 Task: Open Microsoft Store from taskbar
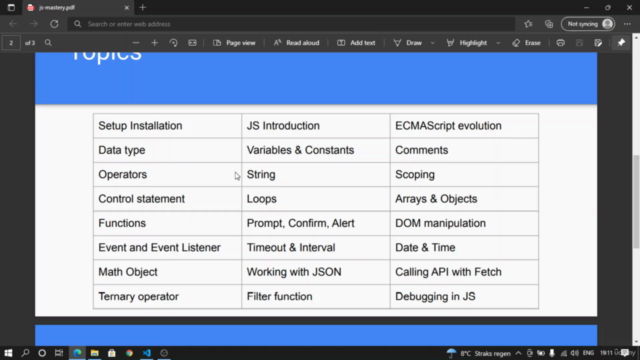112,353
